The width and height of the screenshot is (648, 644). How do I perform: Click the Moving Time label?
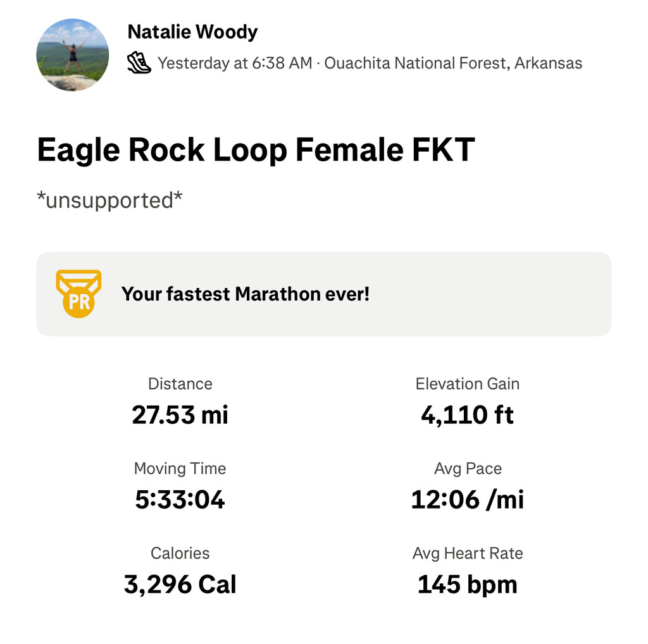pos(180,469)
